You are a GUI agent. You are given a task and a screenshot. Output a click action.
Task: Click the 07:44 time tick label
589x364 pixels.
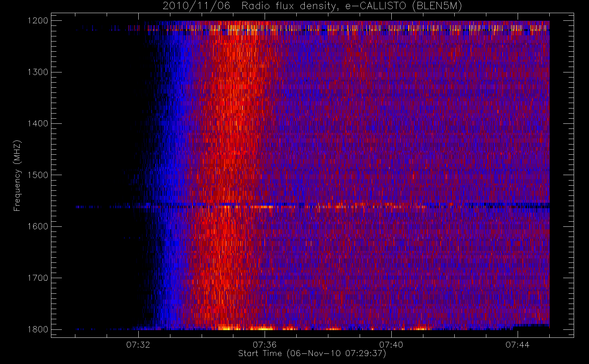518,345
